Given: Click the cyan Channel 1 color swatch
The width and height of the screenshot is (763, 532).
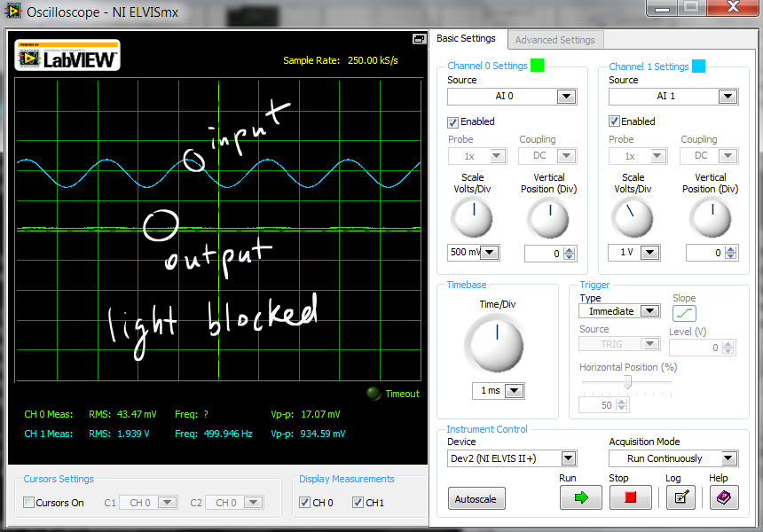Looking at the screenshot, I should [x=698, y=66].
